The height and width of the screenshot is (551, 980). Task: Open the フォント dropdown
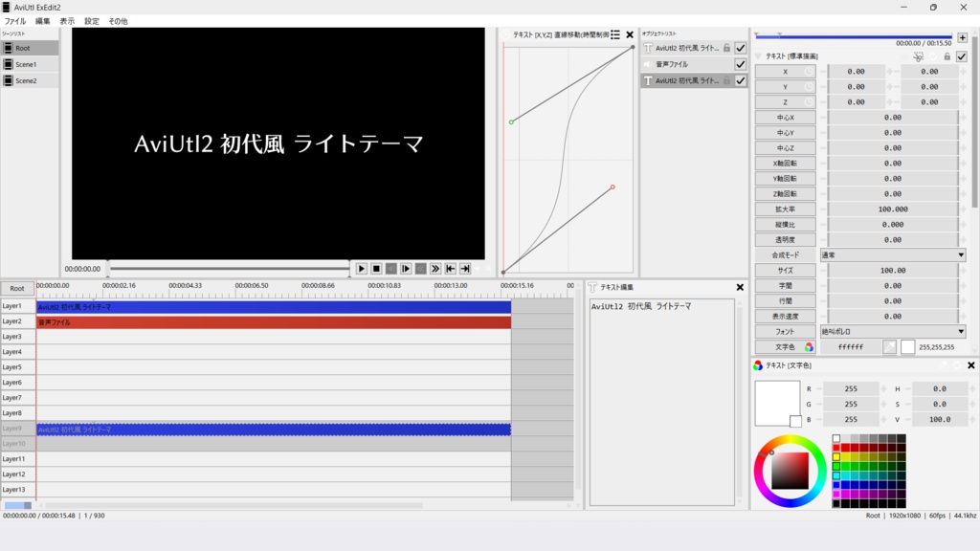pyautogui.click(x=893, y=332)
